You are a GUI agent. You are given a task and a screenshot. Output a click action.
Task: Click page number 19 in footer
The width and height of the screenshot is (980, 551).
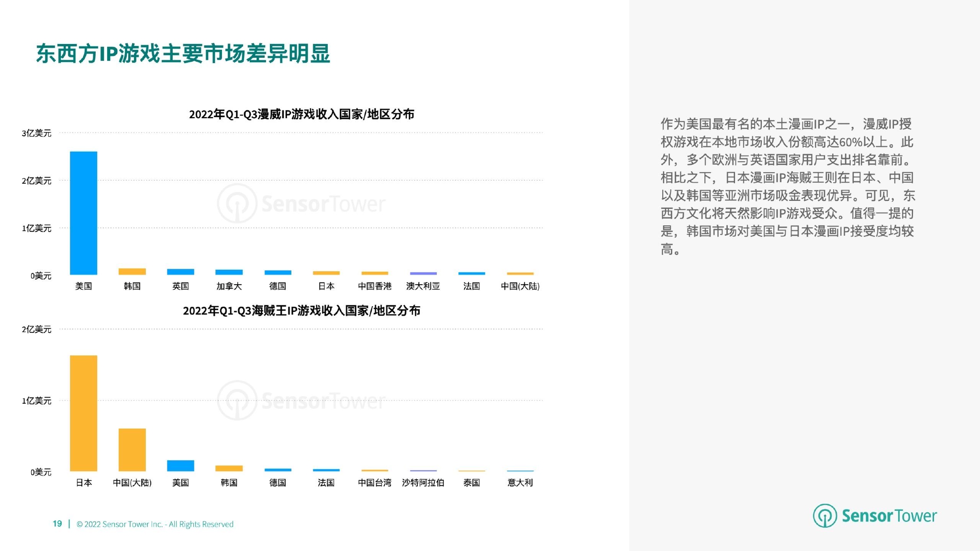point(57,524)
